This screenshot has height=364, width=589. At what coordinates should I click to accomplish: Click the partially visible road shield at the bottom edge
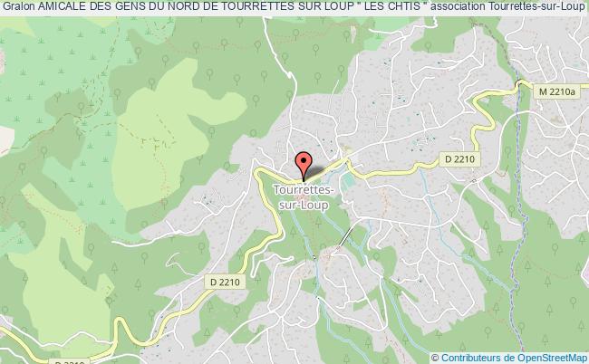pyautogui.click(x=70, y=362)
